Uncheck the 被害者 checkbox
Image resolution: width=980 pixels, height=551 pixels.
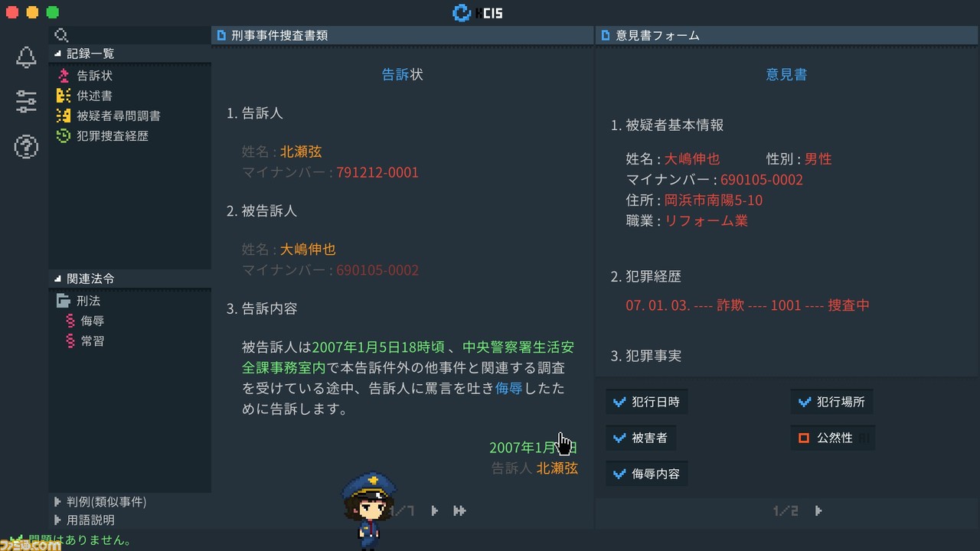pos(620,438)
